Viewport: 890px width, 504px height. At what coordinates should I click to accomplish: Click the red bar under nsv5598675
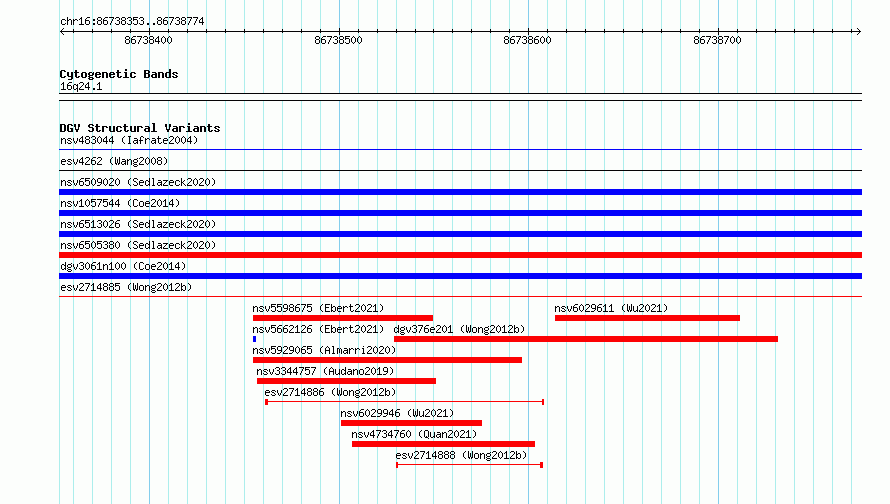(x=343, y=318)
